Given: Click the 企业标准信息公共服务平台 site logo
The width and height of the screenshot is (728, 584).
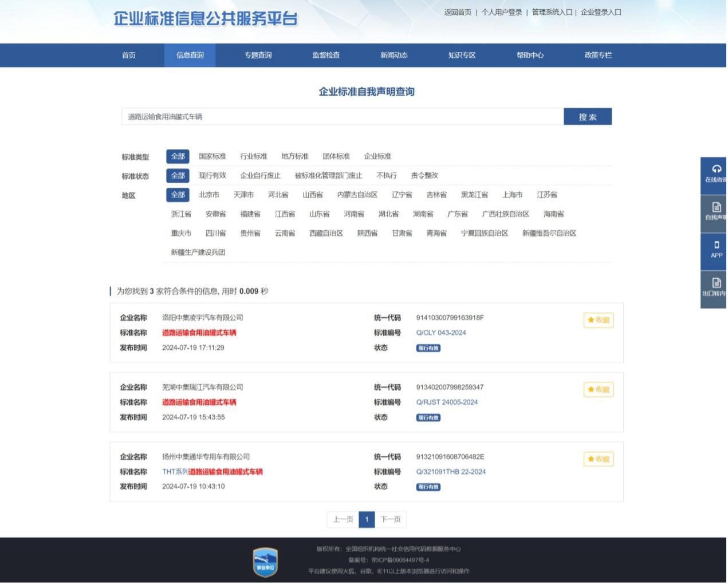Looking at the screenshot, I should (x=205, y=19).
